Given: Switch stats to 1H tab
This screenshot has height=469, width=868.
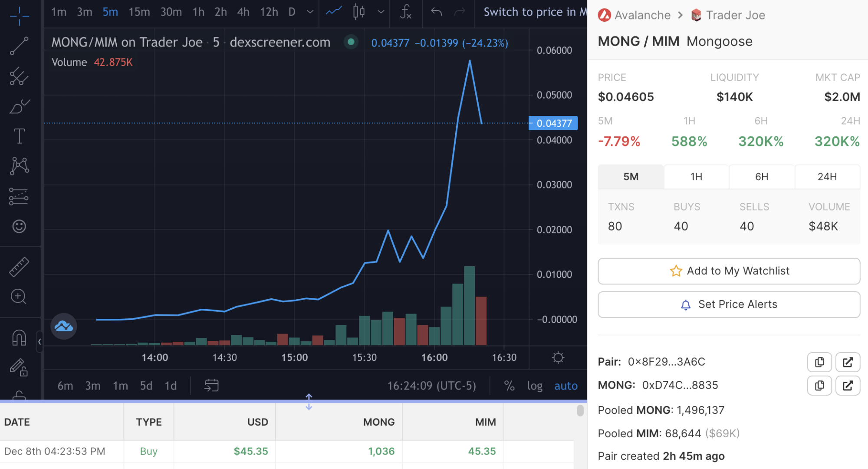Looking at the screenshot, I should point(696,177).
